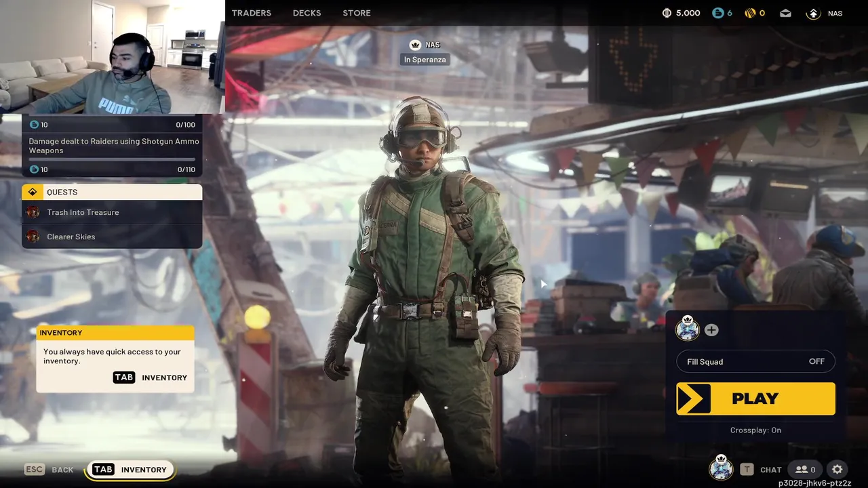Open the Store menu

pos(357,13)
